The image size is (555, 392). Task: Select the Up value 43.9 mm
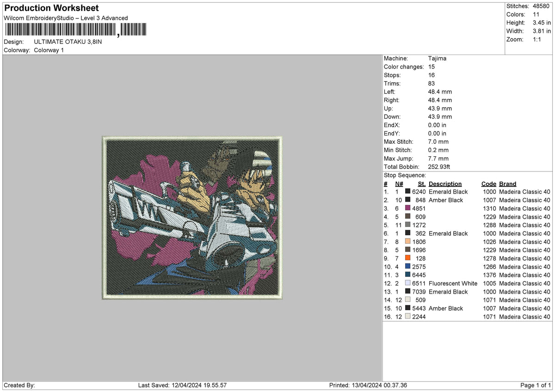point(440,109)
